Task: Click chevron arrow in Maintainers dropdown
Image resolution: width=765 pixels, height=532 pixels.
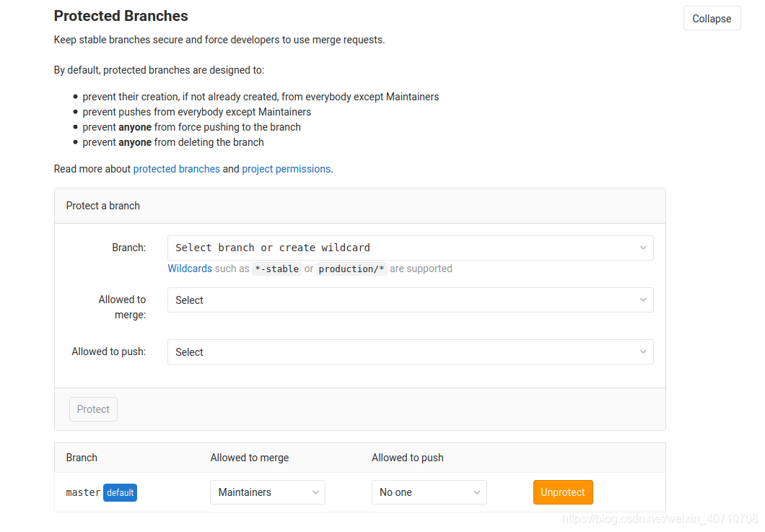Action: (315, 492)
